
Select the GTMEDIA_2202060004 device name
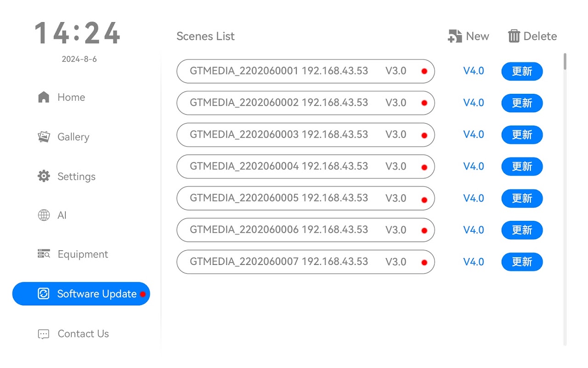pyautogui.click(x=244, y=166)
